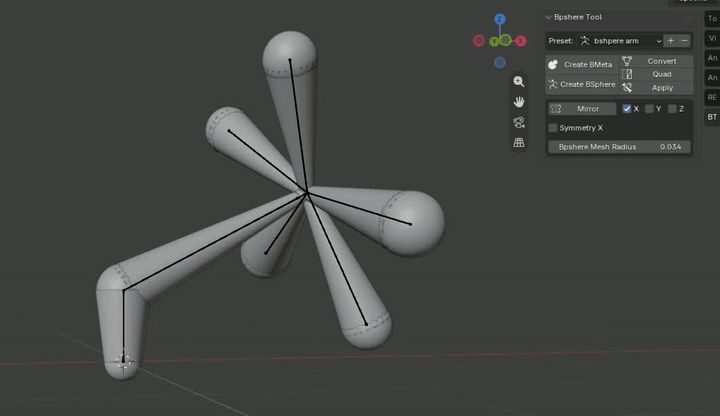The image size is (720, 416).
Task: Click the negative X axis gizmo circle
Action: pos(478,41)
